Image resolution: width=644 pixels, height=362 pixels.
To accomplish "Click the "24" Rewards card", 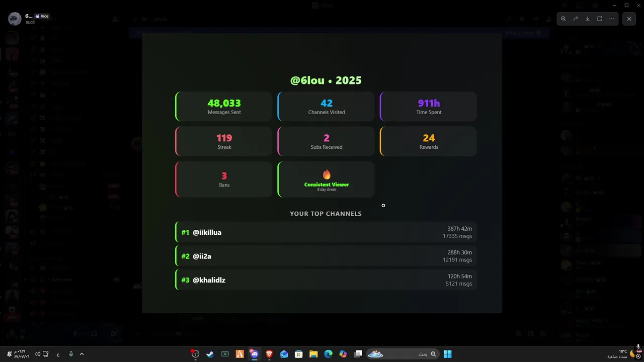I will click(428, 141).
